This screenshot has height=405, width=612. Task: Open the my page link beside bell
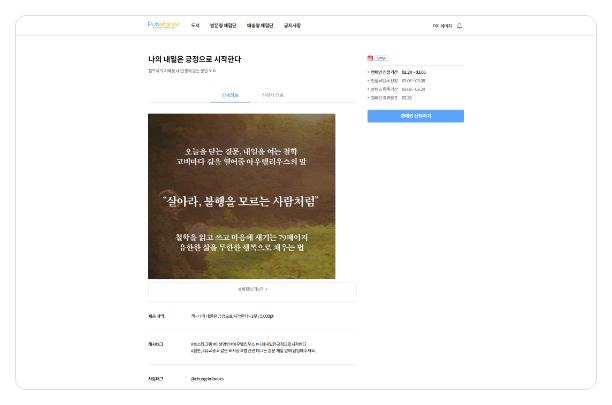pyautogui.click(x=441, y=26)
